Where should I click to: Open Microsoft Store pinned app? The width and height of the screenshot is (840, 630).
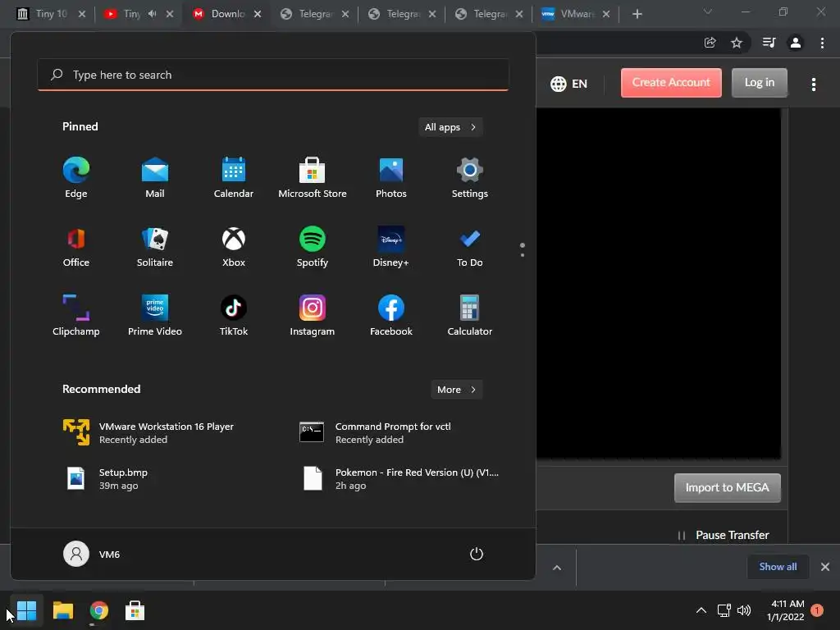[313, 178]
